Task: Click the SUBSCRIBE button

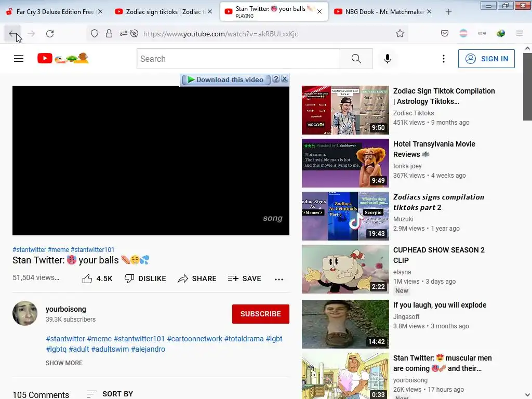Action: pyautogui.click(x=261, y=314)
